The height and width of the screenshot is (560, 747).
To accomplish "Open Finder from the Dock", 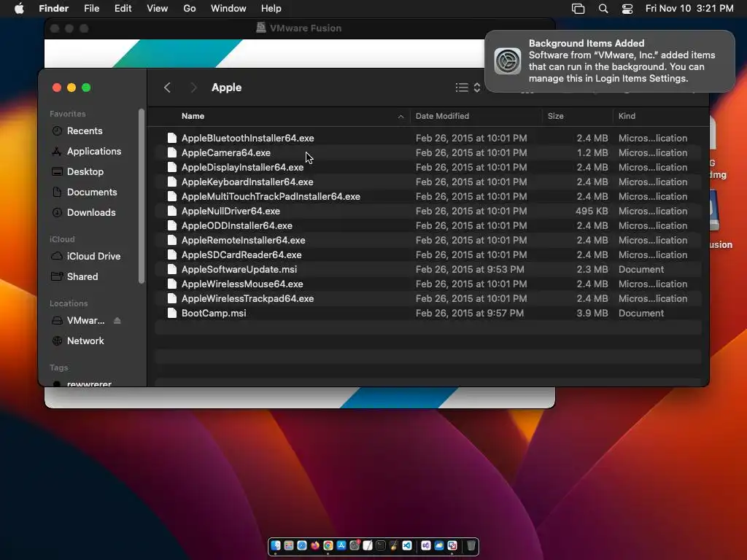I will tap(276, 545).
